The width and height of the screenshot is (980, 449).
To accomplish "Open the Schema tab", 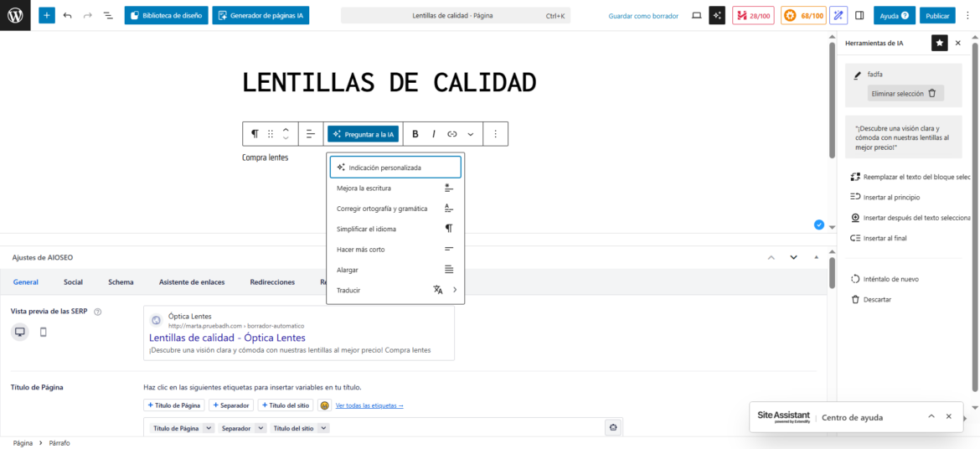I will coord(121,282).
